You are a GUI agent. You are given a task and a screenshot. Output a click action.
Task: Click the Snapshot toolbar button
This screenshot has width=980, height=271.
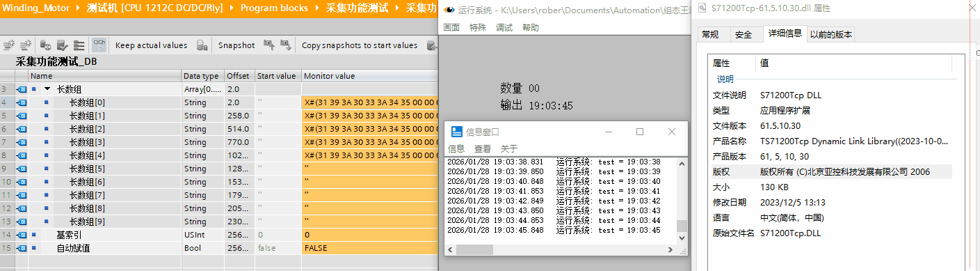[236, 45]
